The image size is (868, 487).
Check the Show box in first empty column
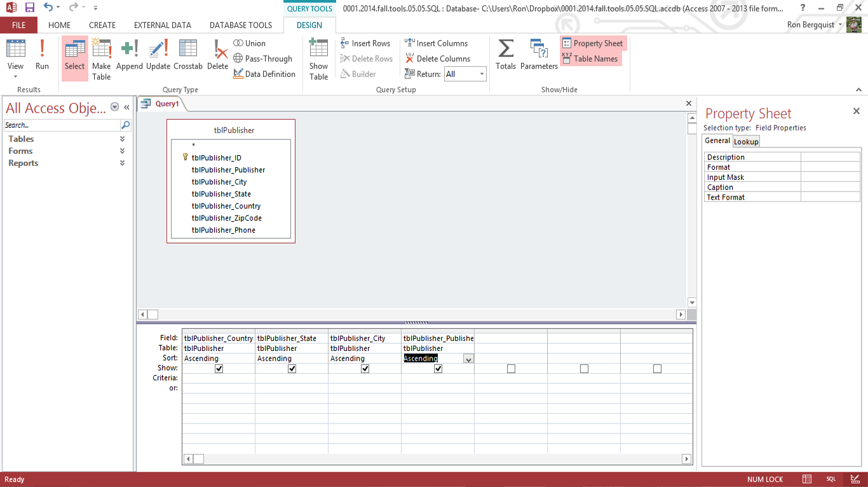[512, 369]
